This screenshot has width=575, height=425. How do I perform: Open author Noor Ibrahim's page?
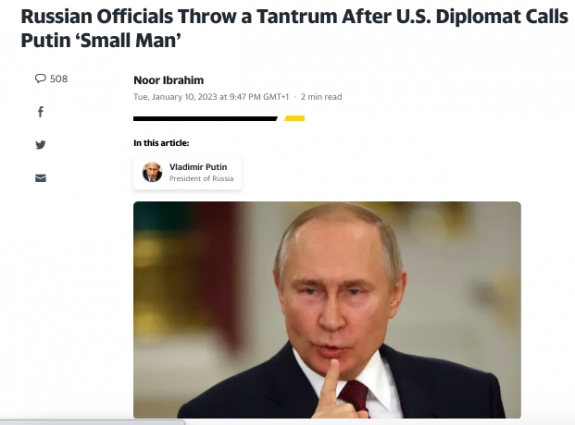pyautogui.click(x=168, y=80)
